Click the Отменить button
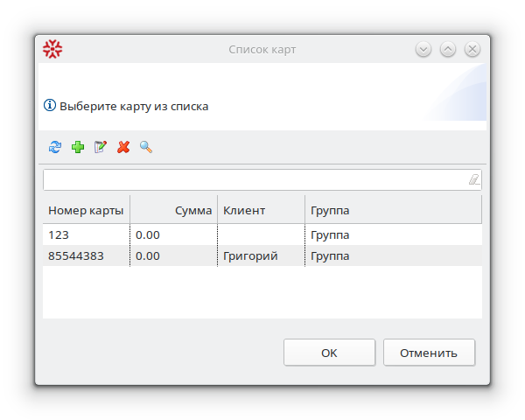Image resolution: width=525 pixels, height=420 pixels. pos(430,353)
